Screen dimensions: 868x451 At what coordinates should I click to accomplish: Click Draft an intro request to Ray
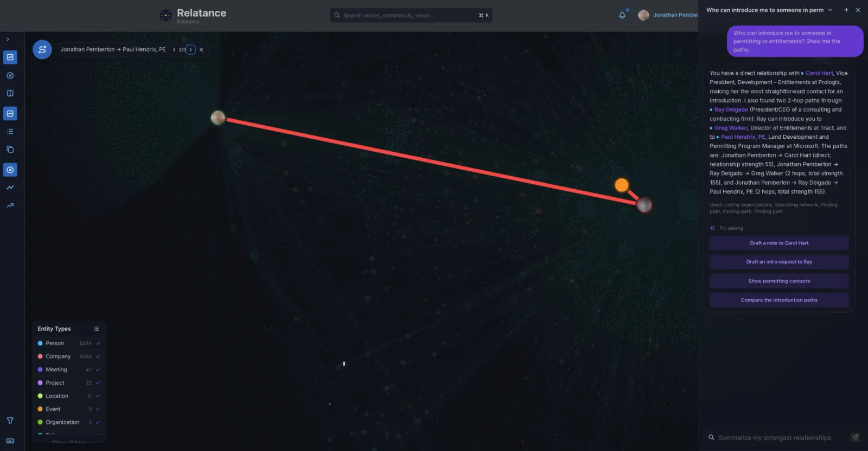pos(779,262)
